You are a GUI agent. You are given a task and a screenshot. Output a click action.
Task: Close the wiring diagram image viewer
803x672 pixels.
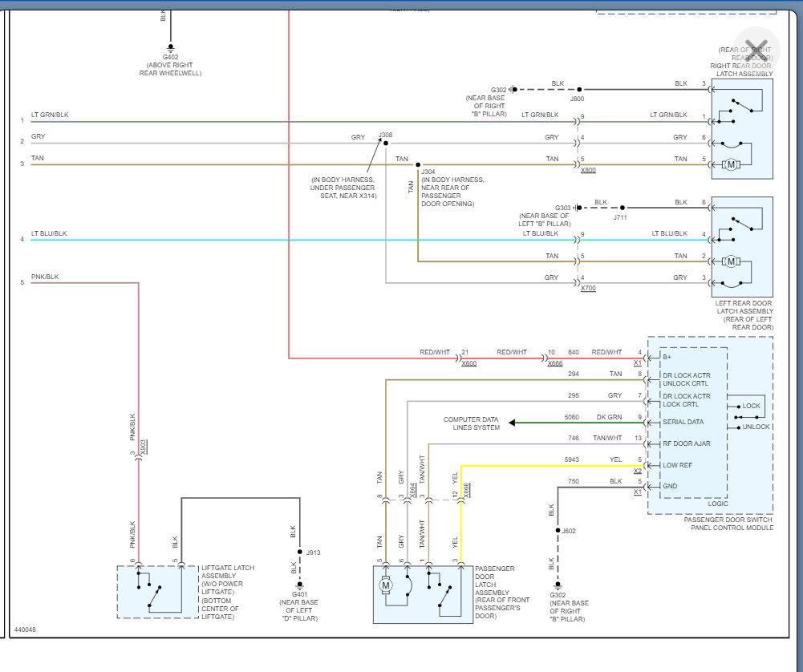click(x=756, y=47)
